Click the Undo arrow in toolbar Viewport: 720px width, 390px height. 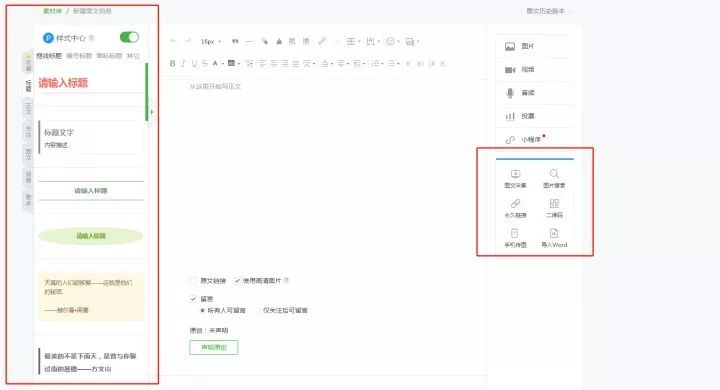[173, 41]
